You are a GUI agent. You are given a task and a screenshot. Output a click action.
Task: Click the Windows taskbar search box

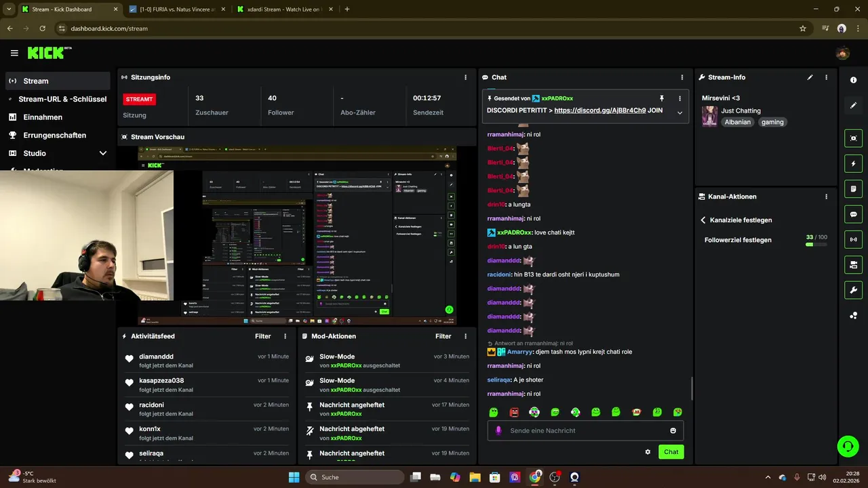tap(354, 477)
